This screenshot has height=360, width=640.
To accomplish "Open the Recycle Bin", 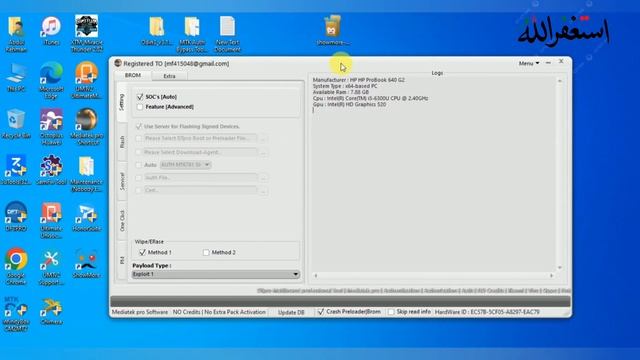I will click(16, 123).
